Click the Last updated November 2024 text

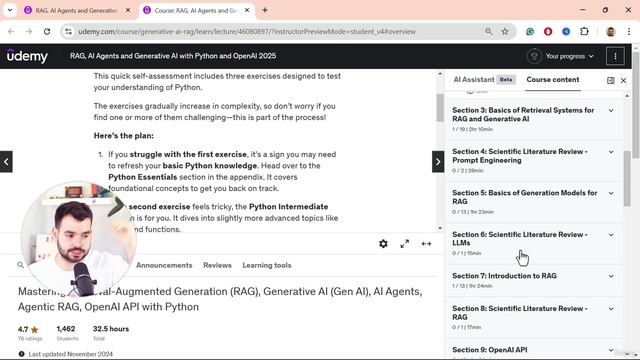71,354
